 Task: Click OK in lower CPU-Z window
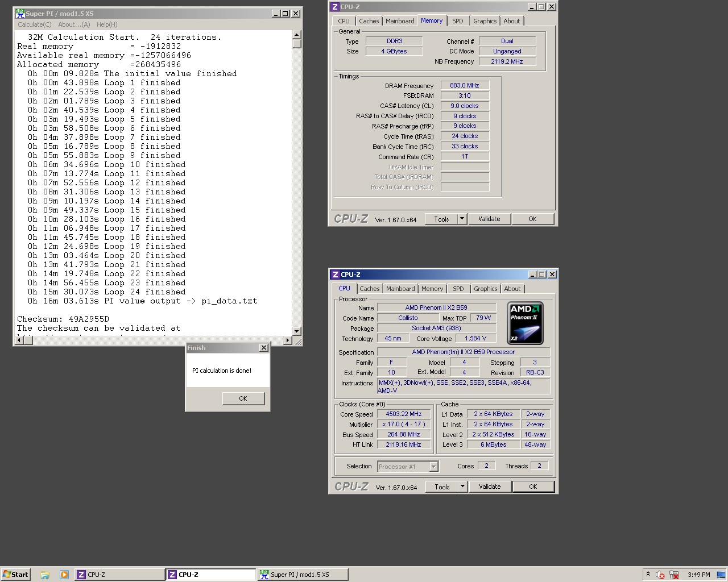(x=533, y=487)
